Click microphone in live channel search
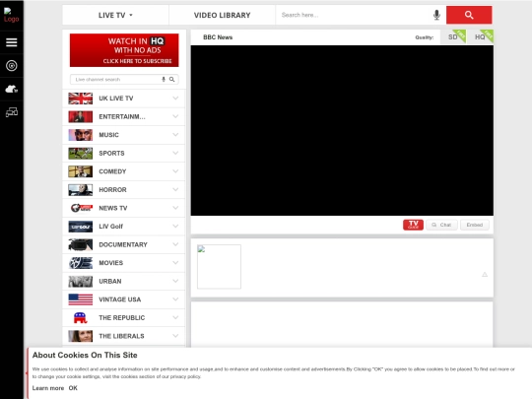Screen dimensions: 532x399 click(x=164, y=79)
